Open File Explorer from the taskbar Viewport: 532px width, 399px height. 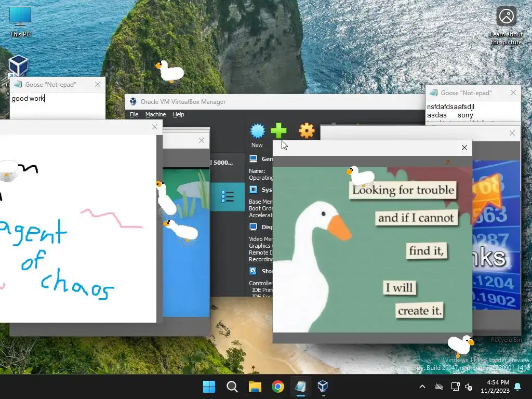[255, 387]
